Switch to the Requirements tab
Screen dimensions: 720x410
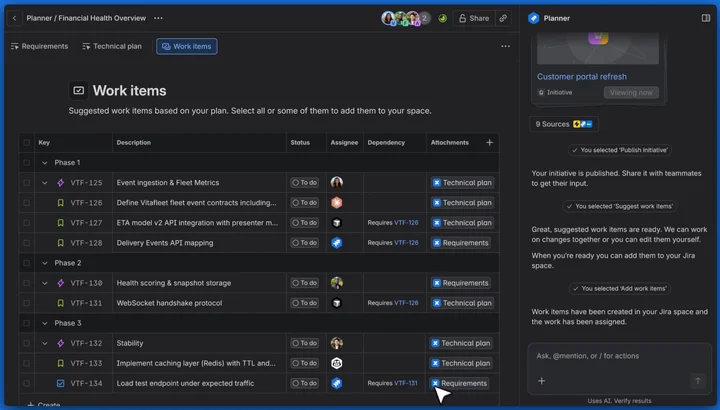pyautogui.click(x=39, y=46)
